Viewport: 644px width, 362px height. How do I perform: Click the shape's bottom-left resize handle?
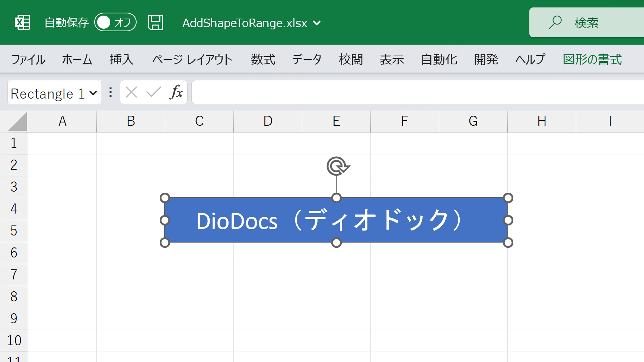(165, 243)
